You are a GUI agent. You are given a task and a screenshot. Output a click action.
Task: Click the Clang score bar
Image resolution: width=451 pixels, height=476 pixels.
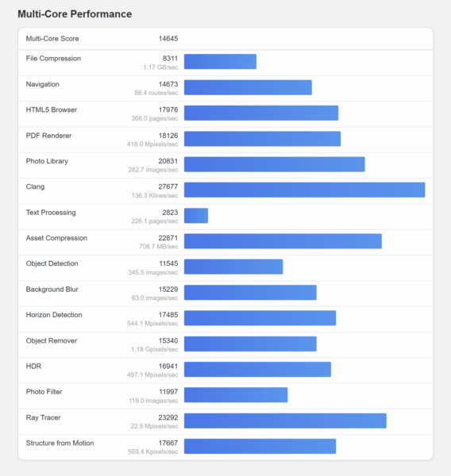click(x=305, y=190)
